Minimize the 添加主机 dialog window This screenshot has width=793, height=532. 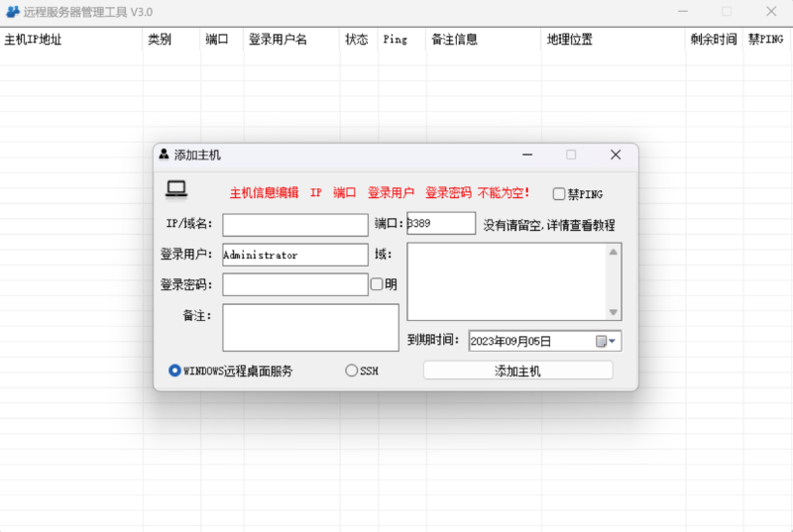coord(527,155)
